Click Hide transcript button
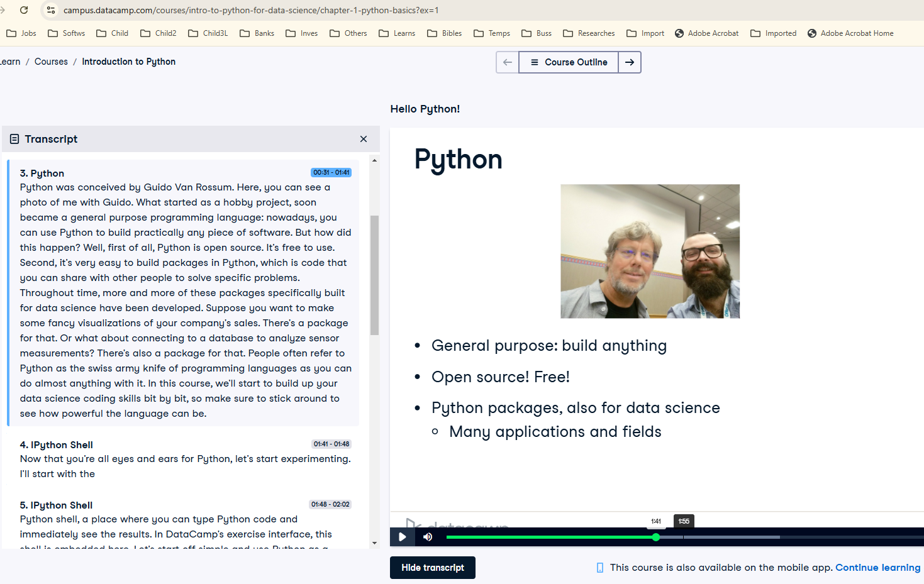This screenshot has height=584, width=924. pyautogui.click(x=433, y=568)
